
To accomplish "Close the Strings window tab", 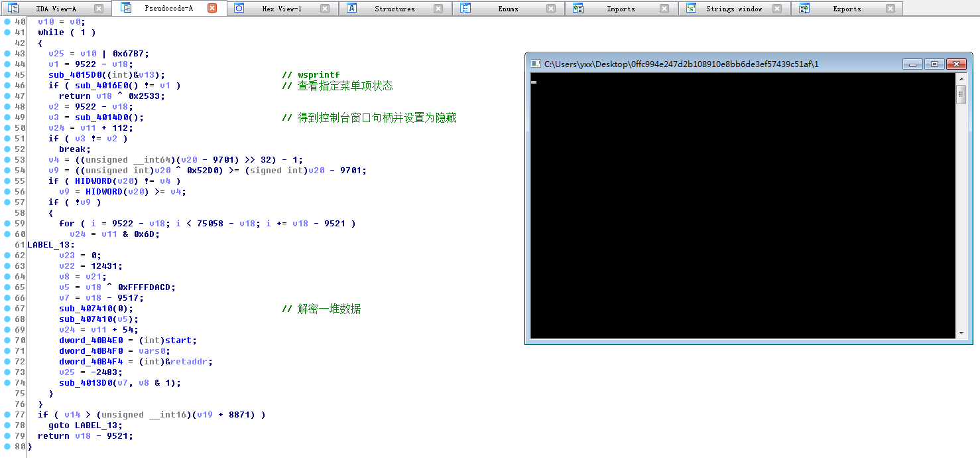I will 777,9.
